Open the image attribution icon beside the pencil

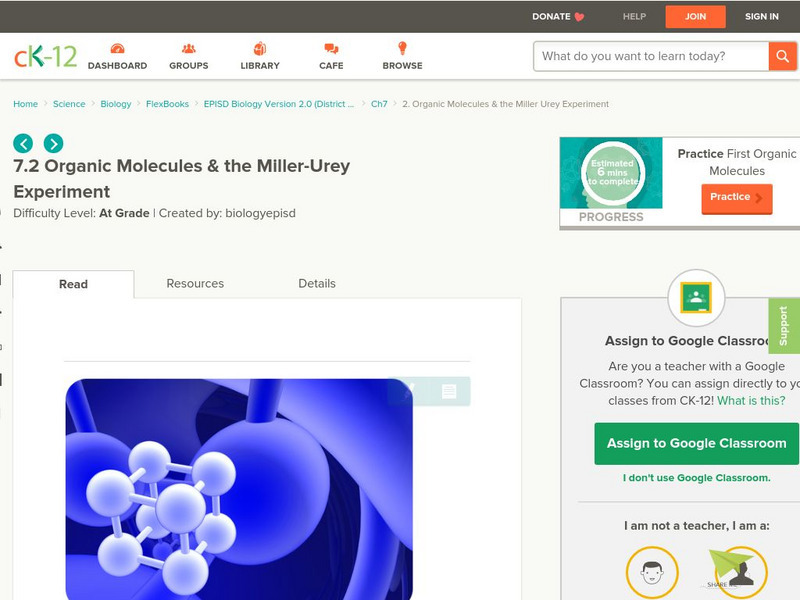[448, 392]
